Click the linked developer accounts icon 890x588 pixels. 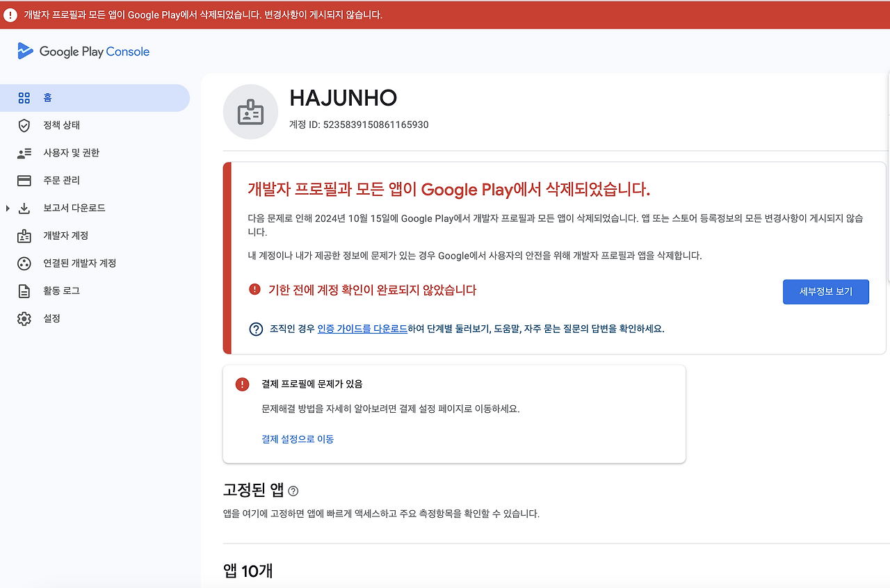click(24, 263)
